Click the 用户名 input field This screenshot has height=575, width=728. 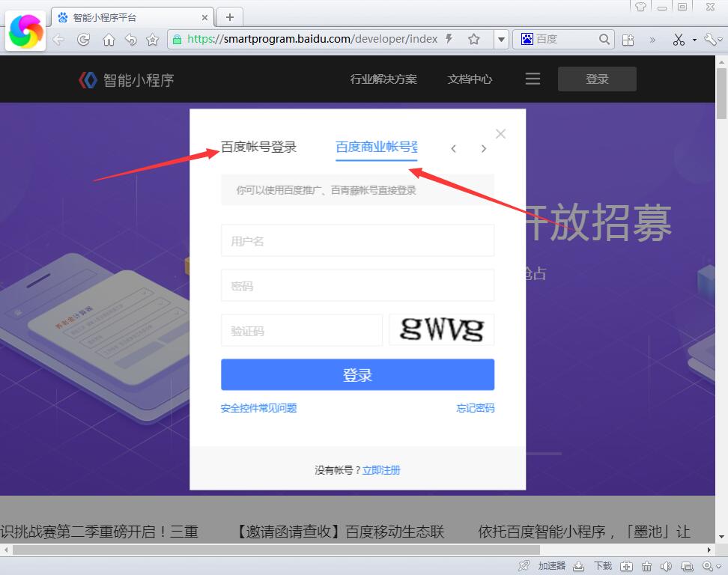[x=357, y=240]
